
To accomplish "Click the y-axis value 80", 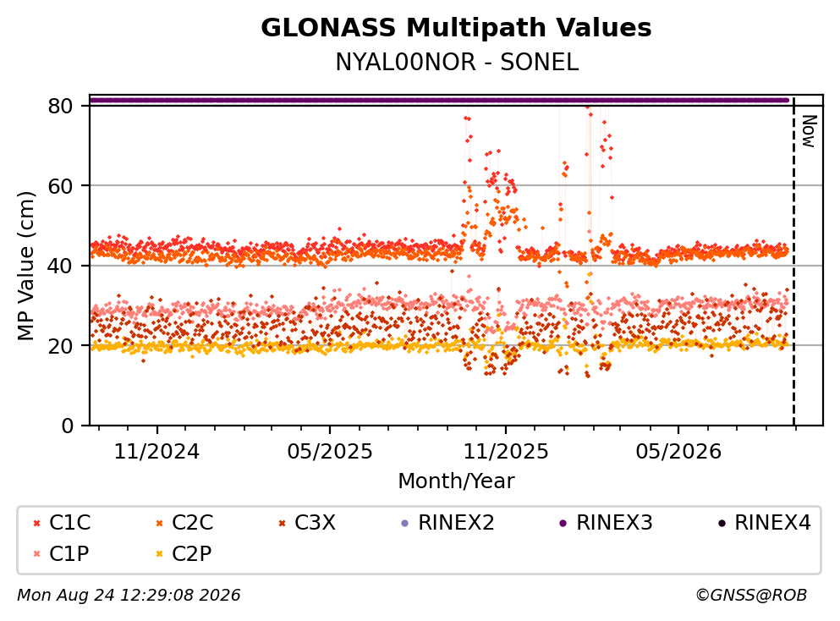I will point(61,106).
